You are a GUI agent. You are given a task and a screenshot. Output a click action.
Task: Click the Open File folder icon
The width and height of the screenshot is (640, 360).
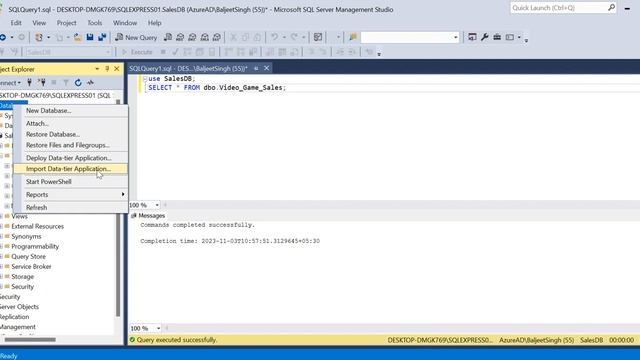[x=78, y=37]
